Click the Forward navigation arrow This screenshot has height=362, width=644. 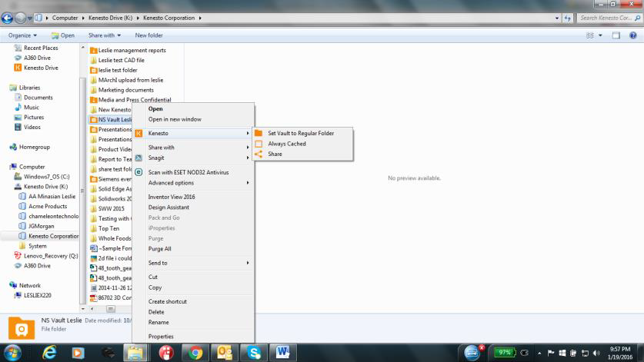click(x=20, y=18)
